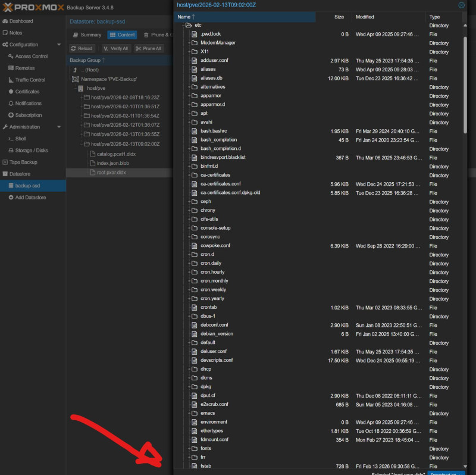Sort by Backup Group column header
The image size is (476, 475).
pyautogui.click(x=85, y=61)
